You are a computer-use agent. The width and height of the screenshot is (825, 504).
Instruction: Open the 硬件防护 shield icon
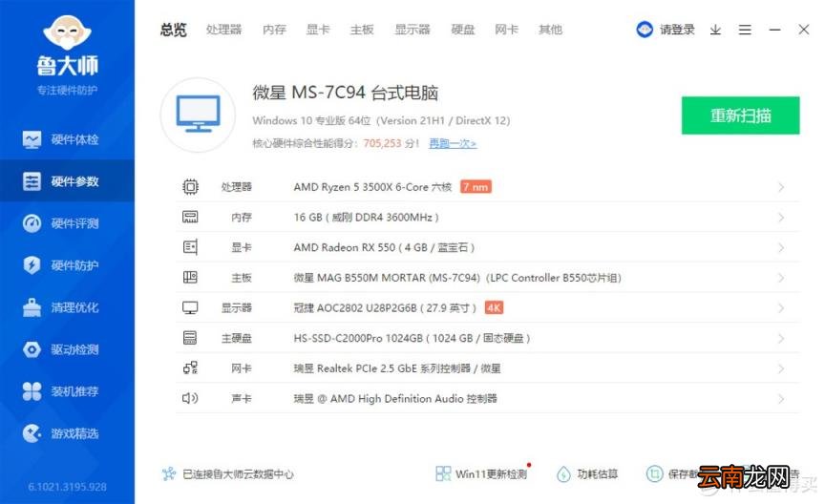(x=32, y=265)
